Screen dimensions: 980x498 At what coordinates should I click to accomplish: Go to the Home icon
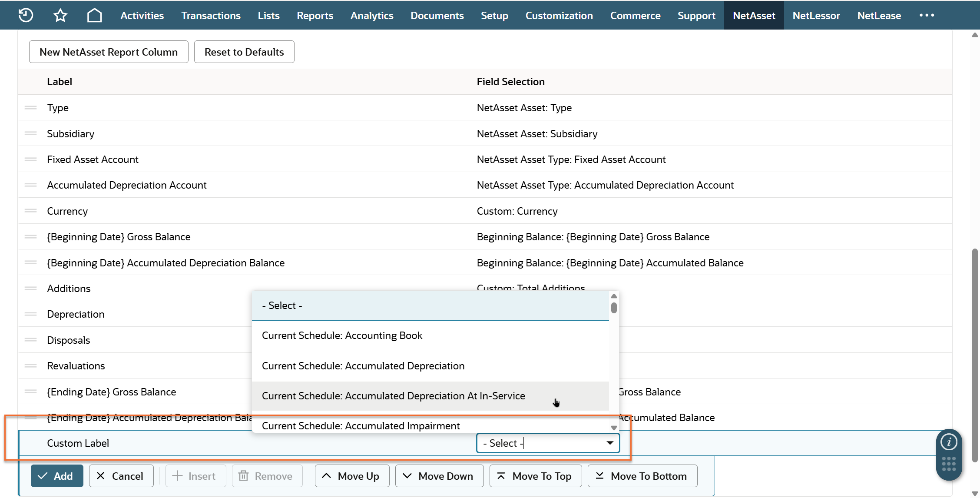click(x=94, y=15)
